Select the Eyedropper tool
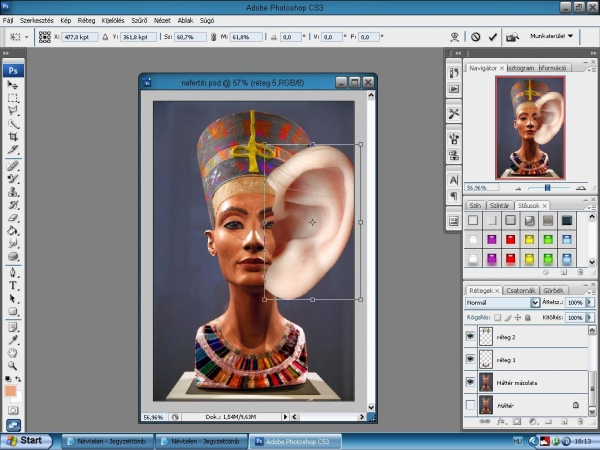 pos(13,340)
